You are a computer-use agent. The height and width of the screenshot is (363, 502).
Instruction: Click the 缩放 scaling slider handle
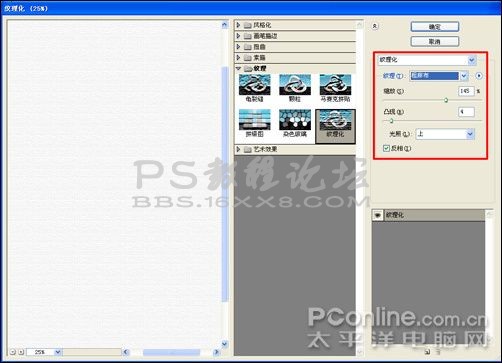[446, 100]
